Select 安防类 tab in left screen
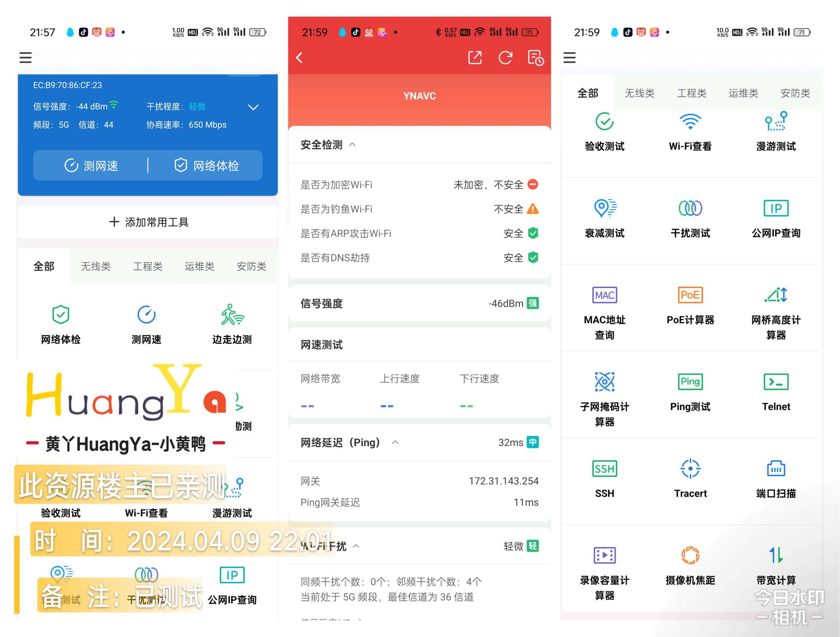Screen dimensions: 840x637 (251, 266)
